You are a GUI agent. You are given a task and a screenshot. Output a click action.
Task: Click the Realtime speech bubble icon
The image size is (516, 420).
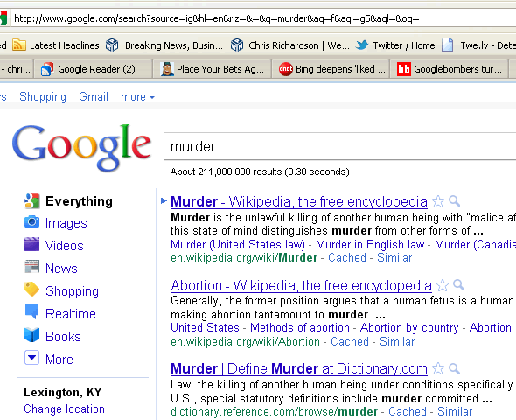[x=31, y=311]
